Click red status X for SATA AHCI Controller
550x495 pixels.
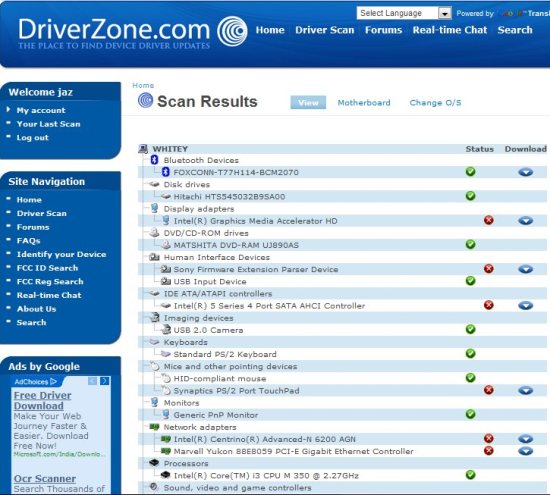tap(489, 305)
